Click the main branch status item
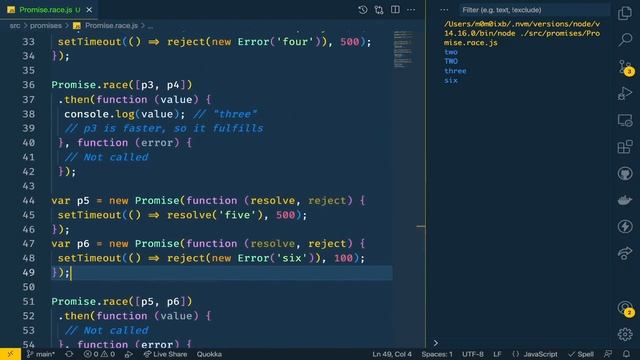This screenshot has height=360, width=640. (40, 354)
